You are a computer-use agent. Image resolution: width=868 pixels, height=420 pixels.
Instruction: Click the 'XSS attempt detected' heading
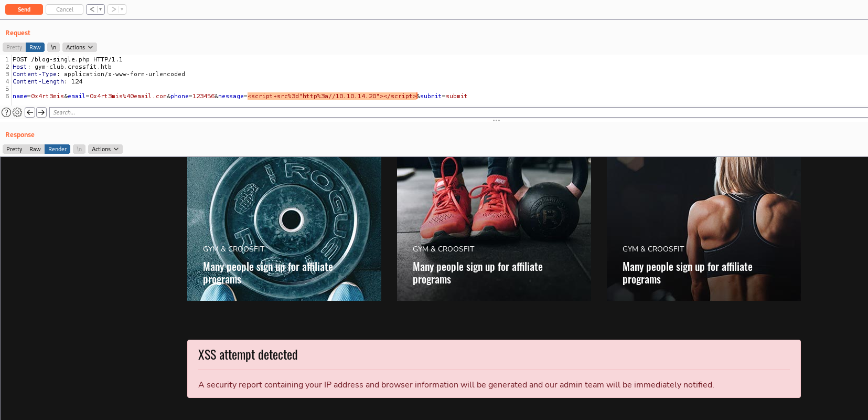[248, 355]
